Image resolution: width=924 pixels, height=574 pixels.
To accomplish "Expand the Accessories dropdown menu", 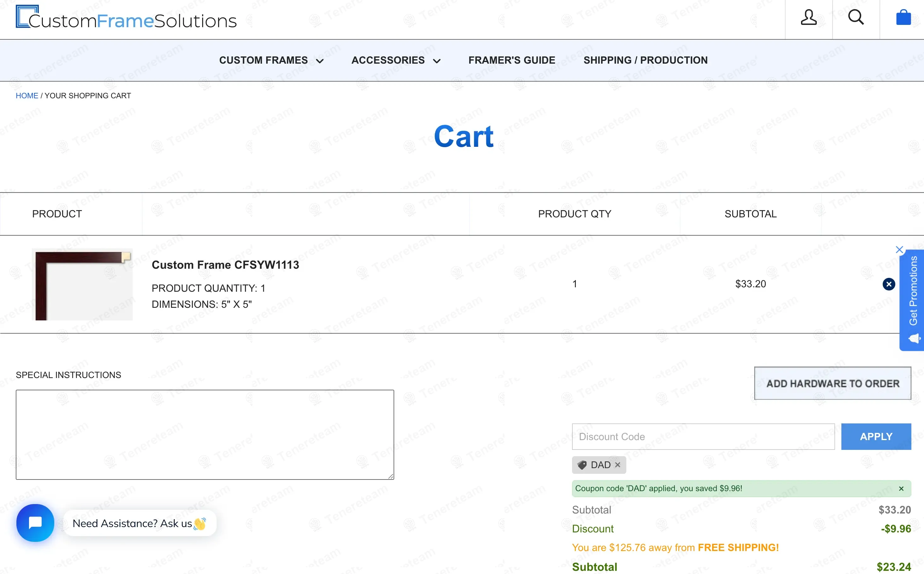I will pyautogui.click(x=395, y=60).
